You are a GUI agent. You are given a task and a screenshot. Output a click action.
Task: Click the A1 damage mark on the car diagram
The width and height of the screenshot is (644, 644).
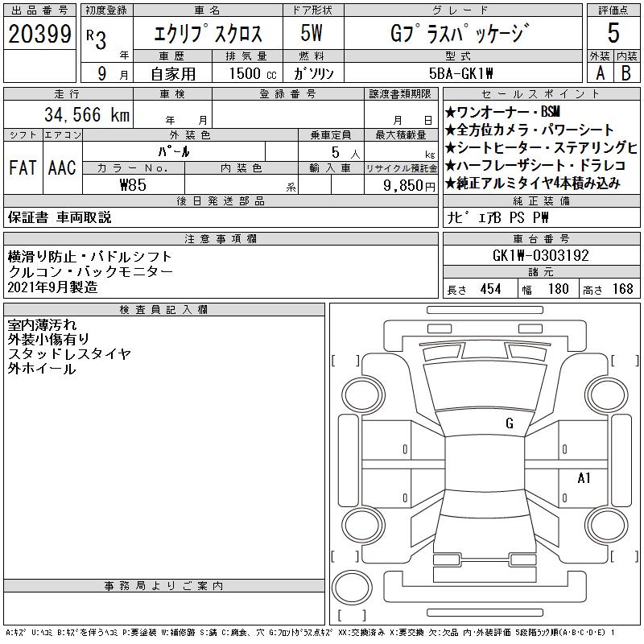coord(584,478)
